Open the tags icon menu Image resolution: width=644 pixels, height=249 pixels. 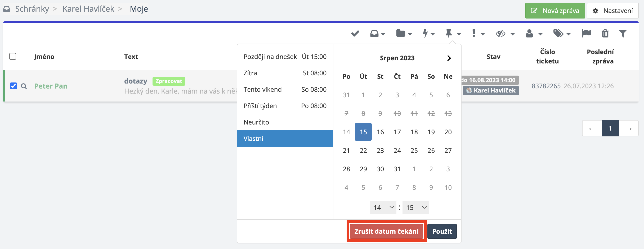(x=562, y=34)
